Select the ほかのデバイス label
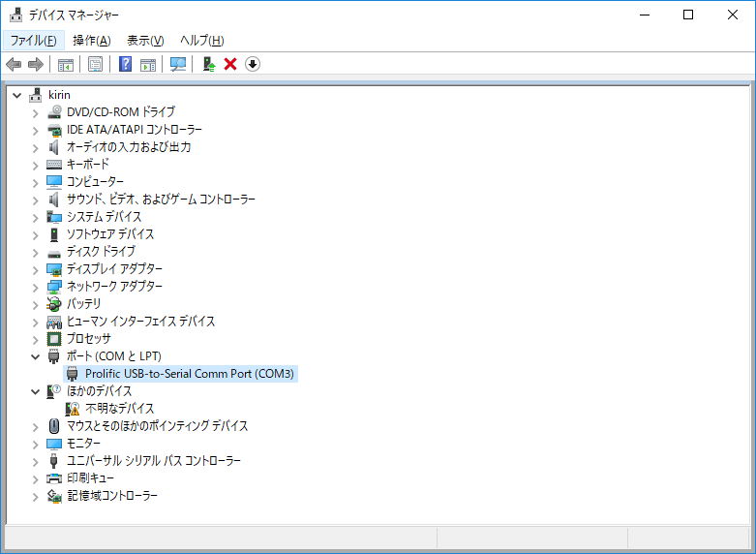The image size is (756, 554). click(99, 391)
